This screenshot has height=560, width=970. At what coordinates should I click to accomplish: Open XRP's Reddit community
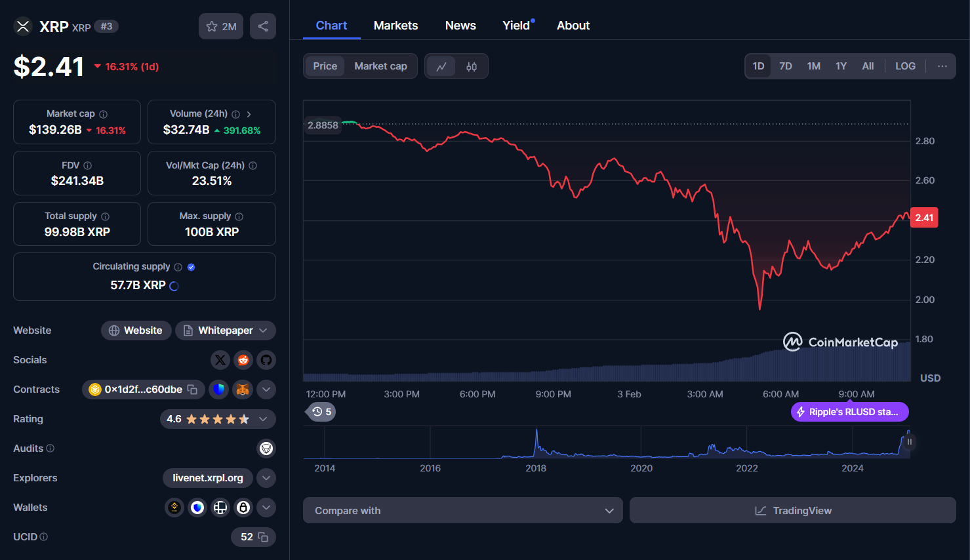tap(243, 360)
